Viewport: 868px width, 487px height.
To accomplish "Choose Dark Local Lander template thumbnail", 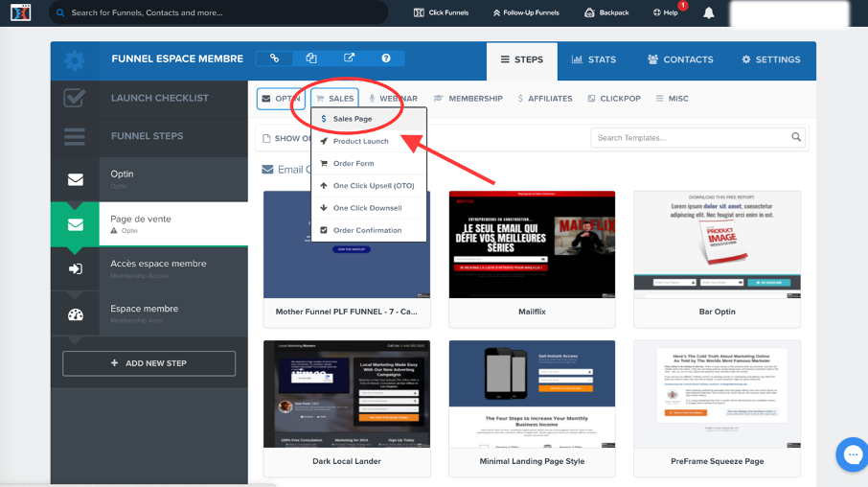I will pyautogui.click(x=347, y=394).
